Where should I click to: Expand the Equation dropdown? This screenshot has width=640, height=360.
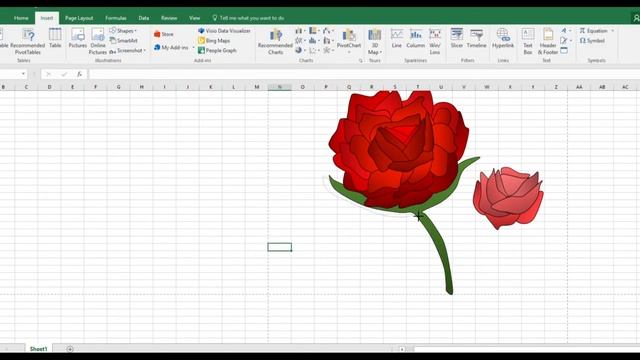tap(612, 31)
